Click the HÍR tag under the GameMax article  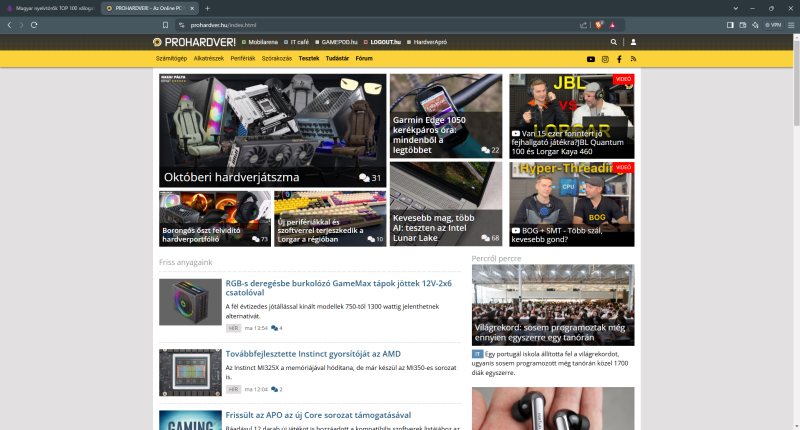click(233, 328)
